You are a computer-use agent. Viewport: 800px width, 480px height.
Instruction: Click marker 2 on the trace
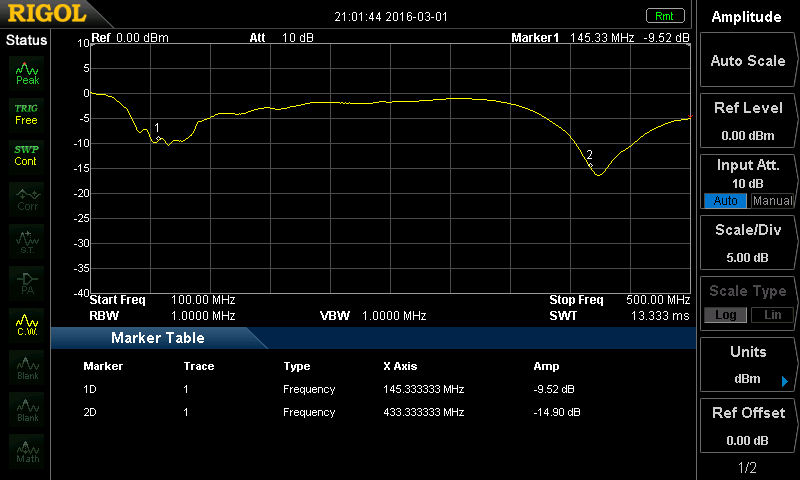590,165
